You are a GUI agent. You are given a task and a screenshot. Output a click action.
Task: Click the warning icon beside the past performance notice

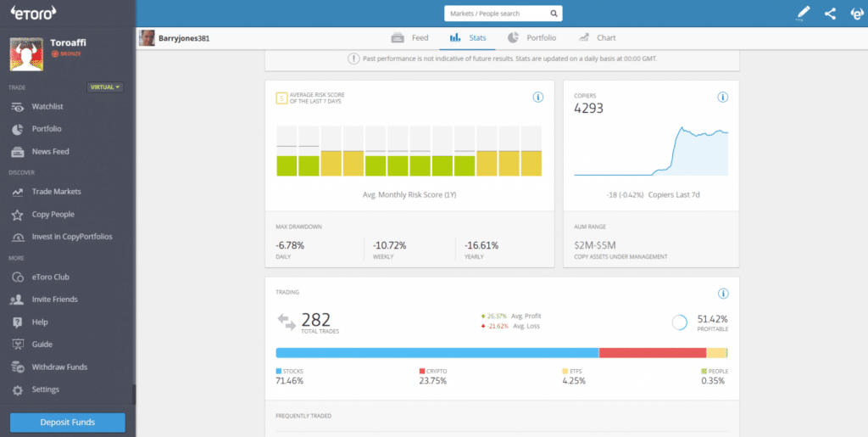pyautogui.click(x=353, y=59)
